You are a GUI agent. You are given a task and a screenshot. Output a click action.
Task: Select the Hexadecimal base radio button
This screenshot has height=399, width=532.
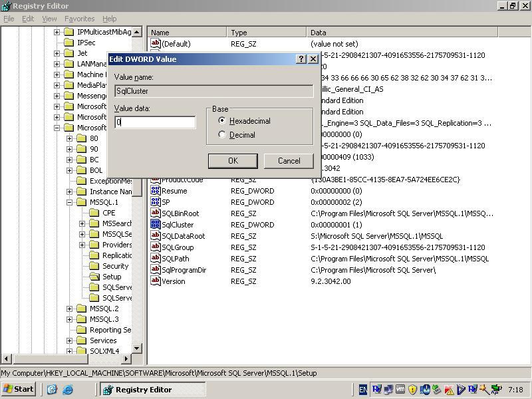(x=222, y=120)
